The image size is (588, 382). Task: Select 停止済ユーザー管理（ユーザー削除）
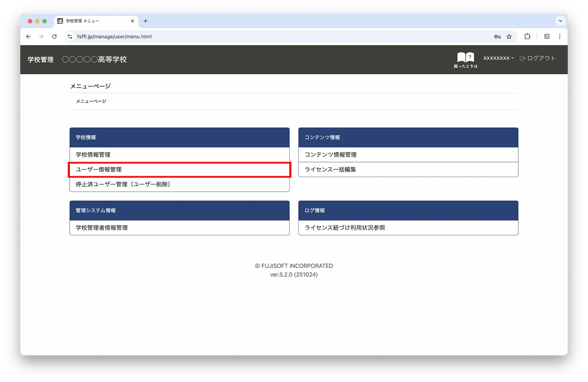click(x=123, y=184)
